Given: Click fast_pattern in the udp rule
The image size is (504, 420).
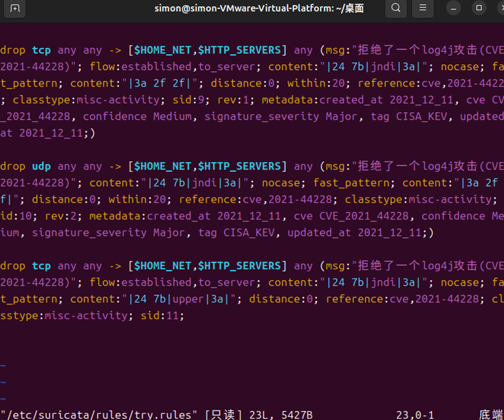Looking at the screenshot, I should [x=351, y=183].
